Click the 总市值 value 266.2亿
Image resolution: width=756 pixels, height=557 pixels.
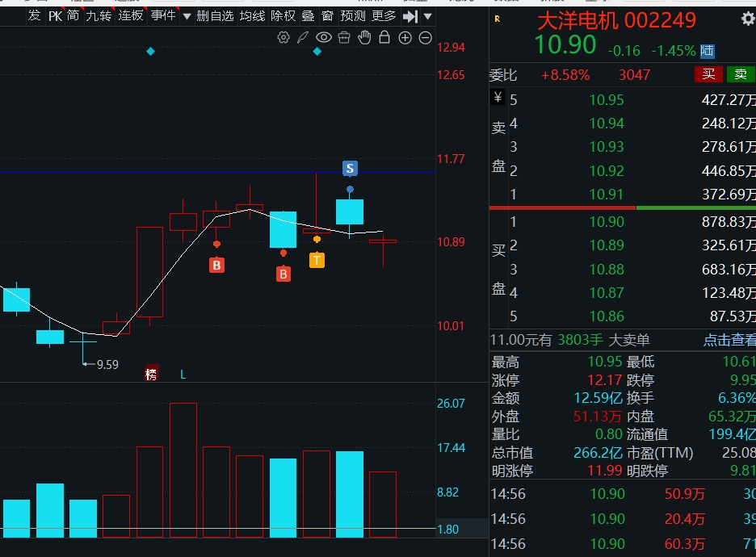click(x=598, y=453)
